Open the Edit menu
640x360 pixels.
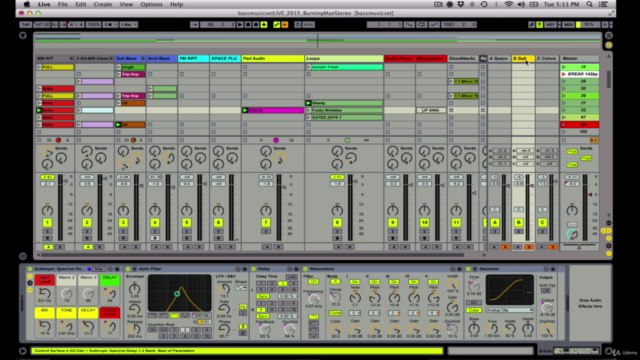pos(80,4)
